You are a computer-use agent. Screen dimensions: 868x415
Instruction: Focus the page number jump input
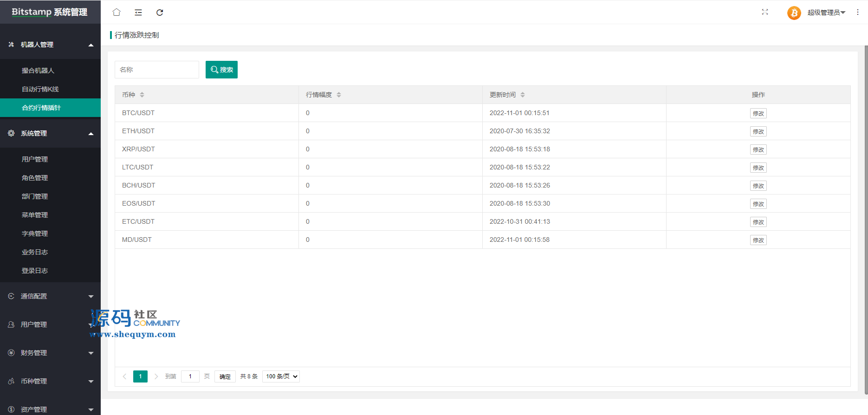click(x=190, y=376)
